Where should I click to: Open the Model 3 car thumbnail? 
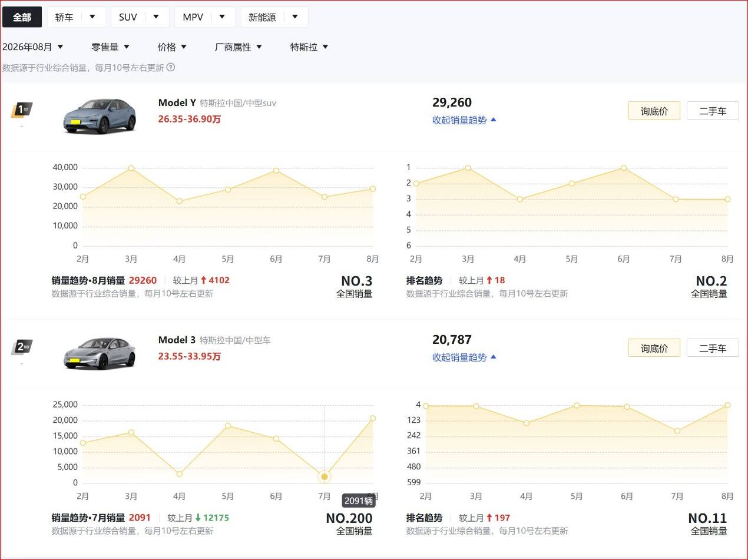click(100, 353)
